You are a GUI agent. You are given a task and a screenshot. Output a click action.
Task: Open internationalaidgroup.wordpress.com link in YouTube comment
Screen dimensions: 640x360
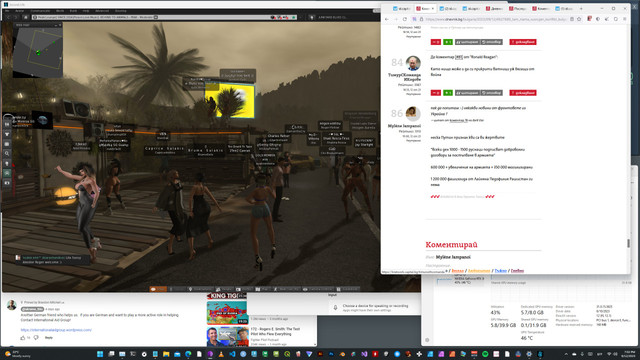(56, 330)
